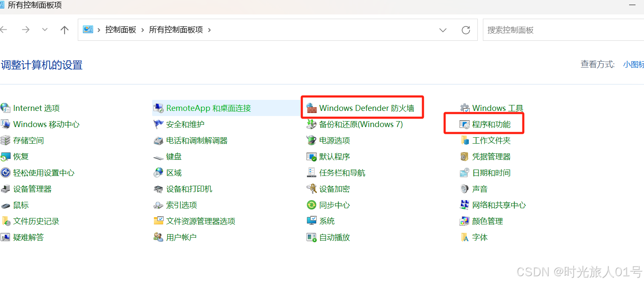This screenshot has width=644, height=283.
Task: Click the RemoteApp 和桌面连接 icon
Action: [x=159, y=108]
